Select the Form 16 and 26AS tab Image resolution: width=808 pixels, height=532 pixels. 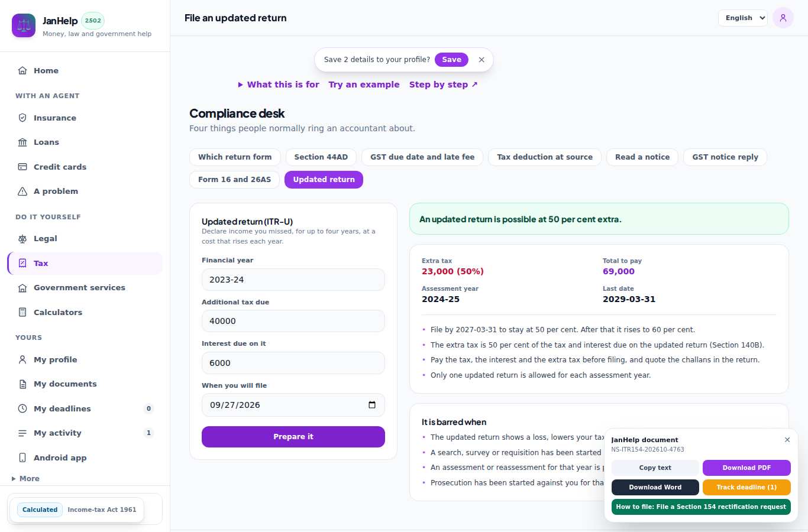pyautogui.click(x=235, y=180)
